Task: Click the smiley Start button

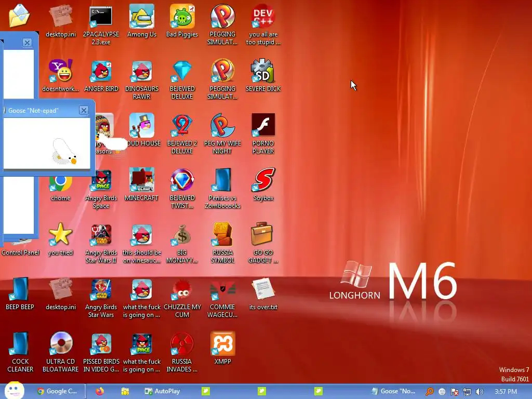Action: (14, 391)
